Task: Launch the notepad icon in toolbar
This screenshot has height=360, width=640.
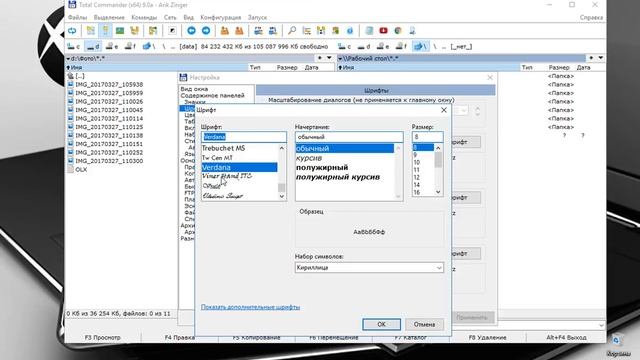Action: [369, 31]
